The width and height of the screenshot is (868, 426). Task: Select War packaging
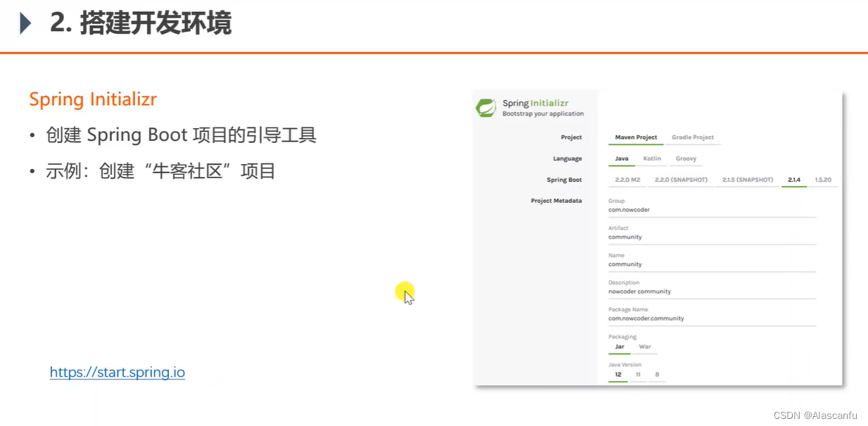pyautogui.click(x=644, y=346)
